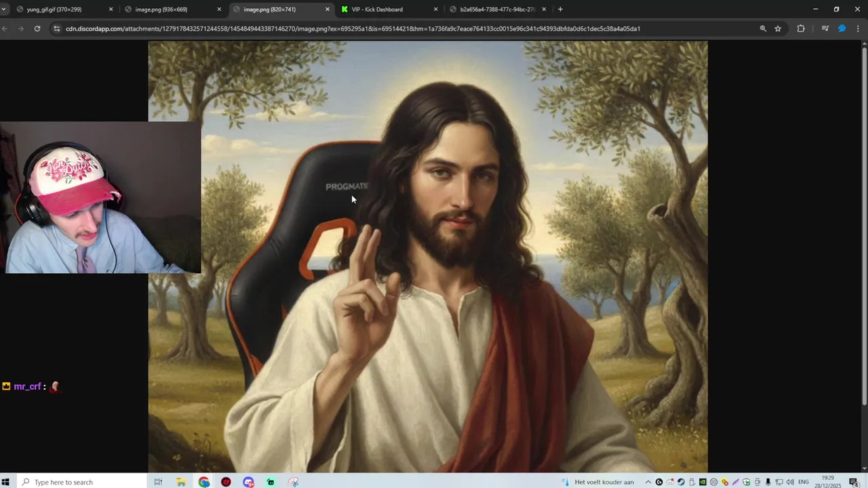Close the b2a656a4 tab
Viewport: 868px width, 488px height.
(x=544, y=9)
